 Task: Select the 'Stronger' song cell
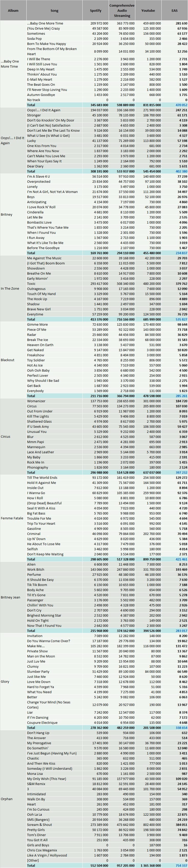click(x=54, y=115)
